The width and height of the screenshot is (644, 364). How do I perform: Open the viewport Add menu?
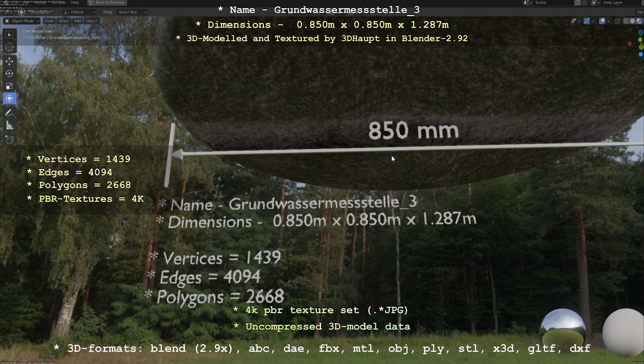[x=77, y=21]
